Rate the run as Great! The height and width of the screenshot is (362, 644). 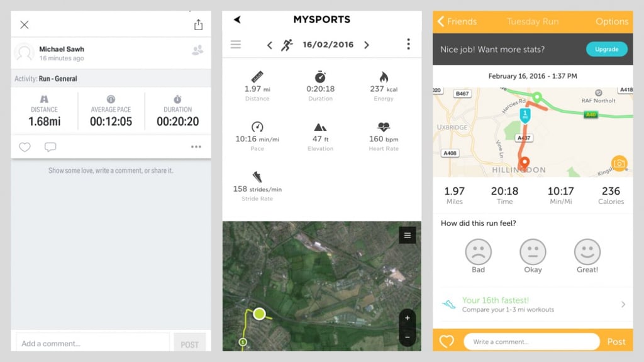(x=587, y=256)
